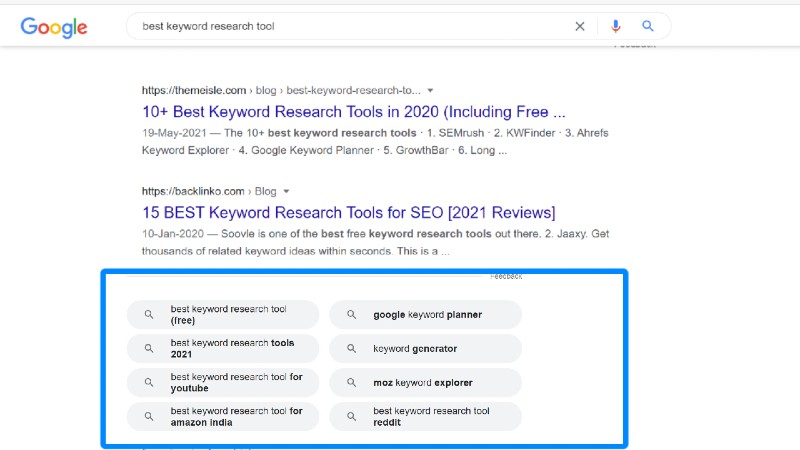
Task: Open '15 BEST Keyword Research Tools for SEO' result
Action: tap(348, 213)
